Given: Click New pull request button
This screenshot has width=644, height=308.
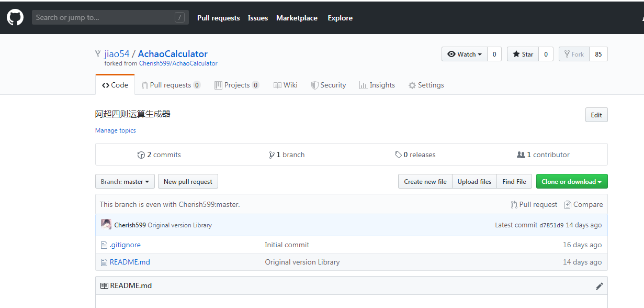Looking at the screenshot, I should coord(188,181).
